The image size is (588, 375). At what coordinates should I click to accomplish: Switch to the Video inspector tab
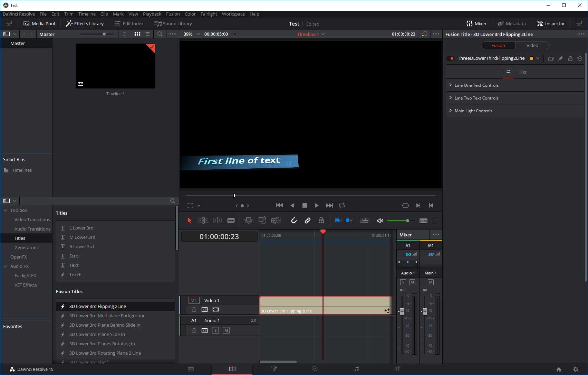pos(532,45)
